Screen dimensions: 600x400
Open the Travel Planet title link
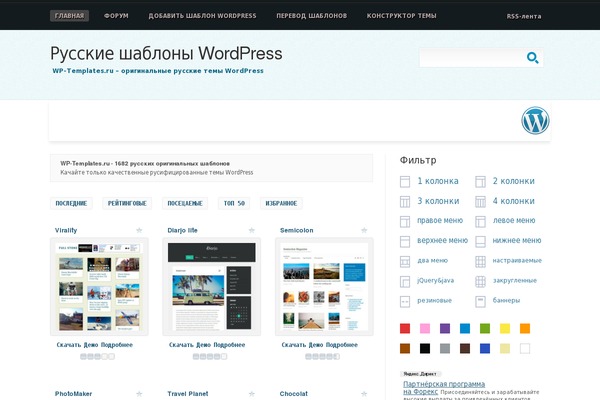188,393
